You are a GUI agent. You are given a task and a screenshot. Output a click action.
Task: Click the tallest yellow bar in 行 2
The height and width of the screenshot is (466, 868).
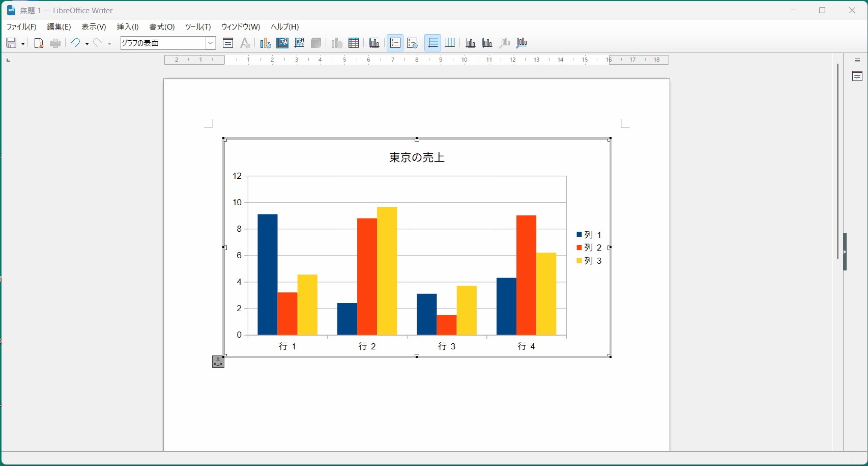[387, 271]
